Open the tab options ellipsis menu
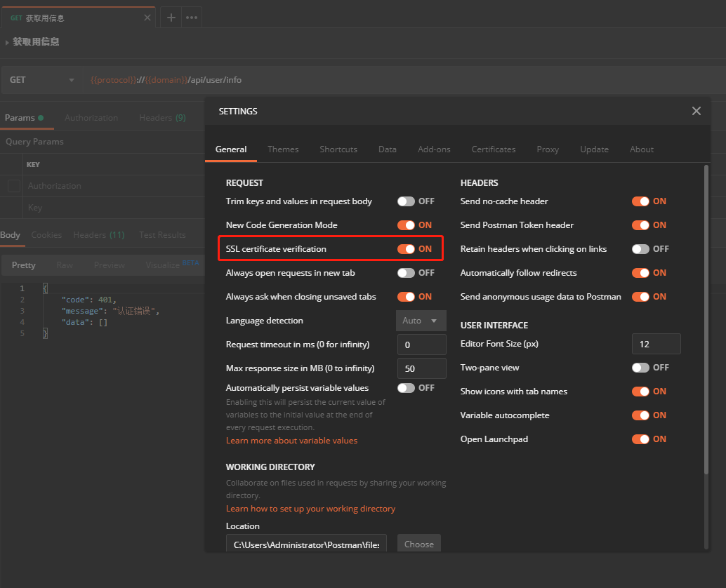 (192, 18)
